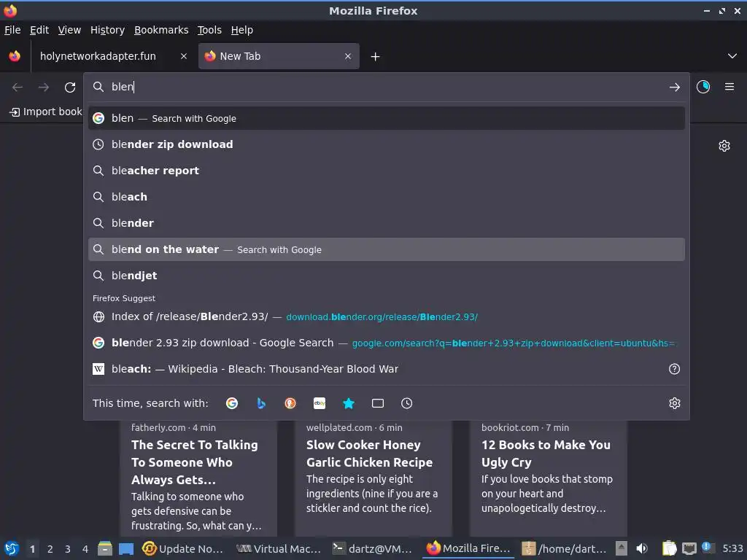
Task: Open the View menu
Action: tap(69, 30)
